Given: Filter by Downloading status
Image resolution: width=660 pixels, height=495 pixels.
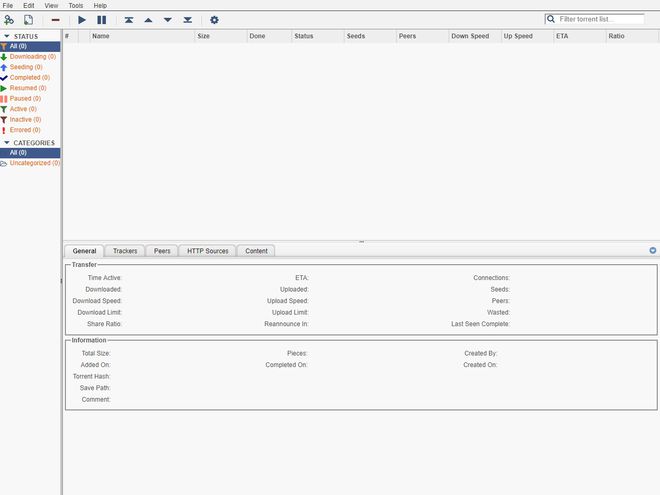Looking at the screenshot, I should click(x=34, y=57).
